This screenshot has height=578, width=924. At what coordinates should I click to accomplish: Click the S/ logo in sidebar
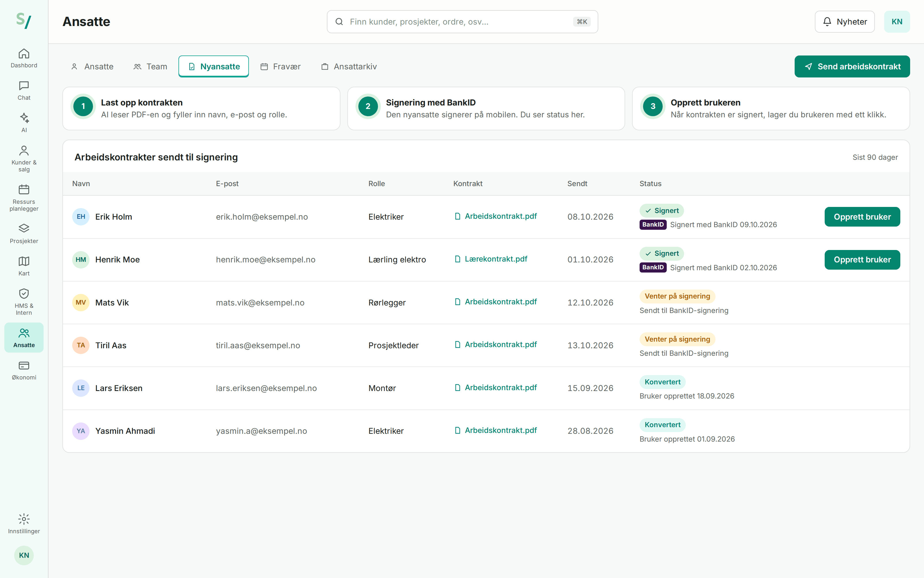point(24,21)
